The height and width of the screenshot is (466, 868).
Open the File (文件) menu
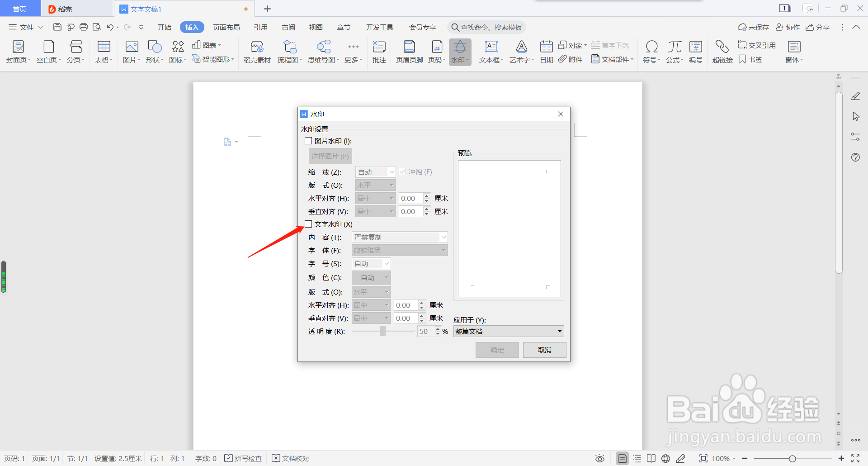coord(26,27)
